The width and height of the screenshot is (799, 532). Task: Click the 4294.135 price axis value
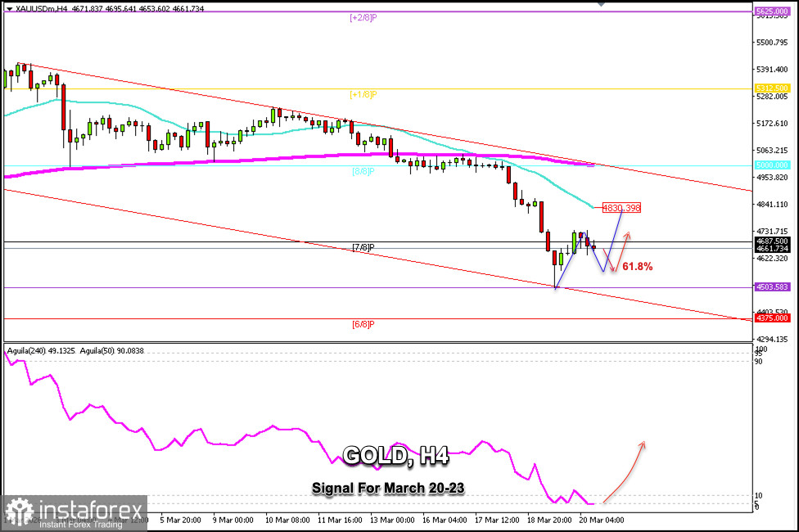click(772, 339)
